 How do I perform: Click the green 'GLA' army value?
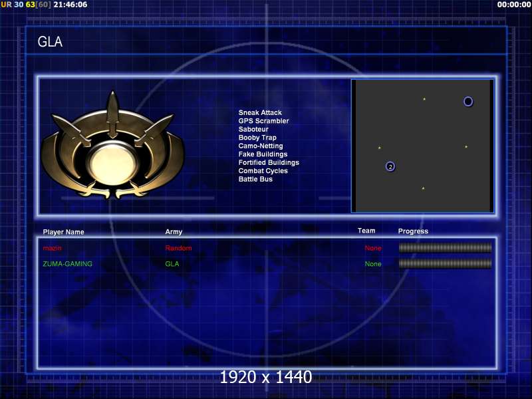tap(172, 263)
